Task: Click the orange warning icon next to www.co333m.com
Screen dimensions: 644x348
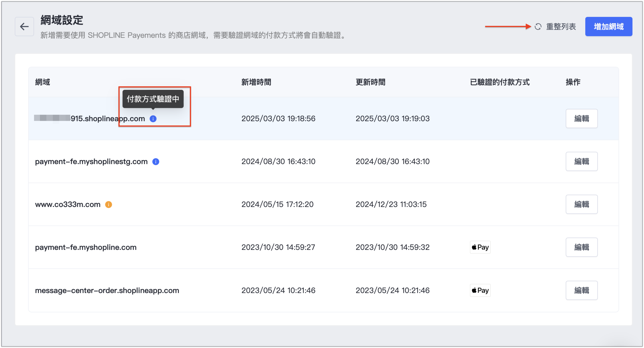Action: (108, 205)
